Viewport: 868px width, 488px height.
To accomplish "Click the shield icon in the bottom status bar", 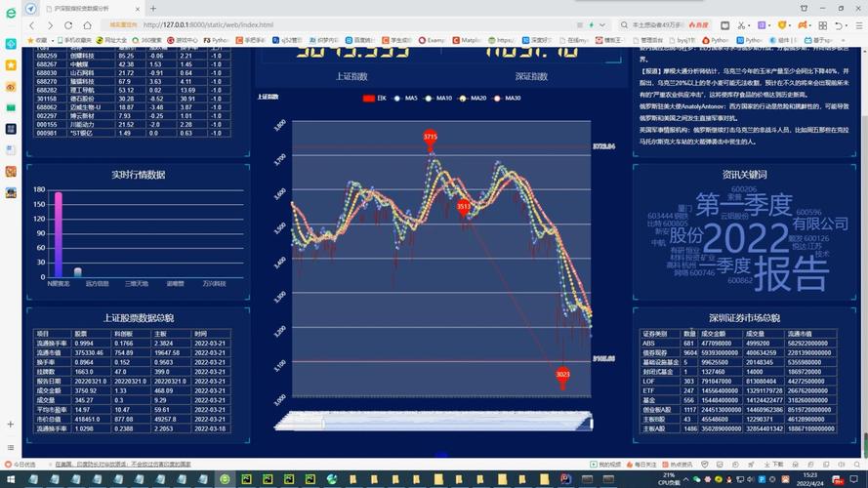I will tap(704, 465).
